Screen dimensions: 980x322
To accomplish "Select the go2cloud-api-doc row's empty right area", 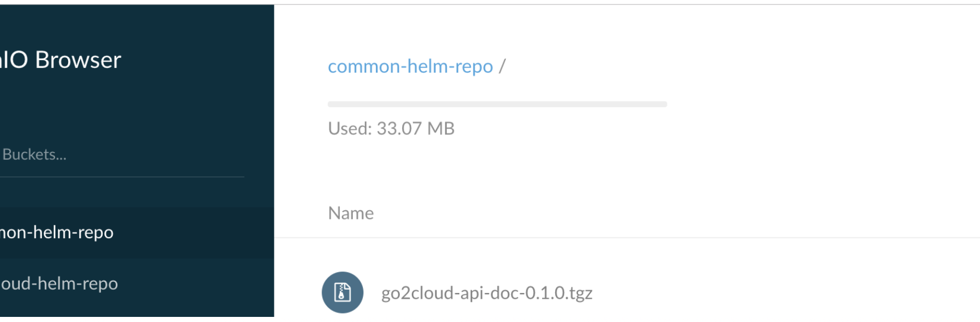I will coord(794,293).
